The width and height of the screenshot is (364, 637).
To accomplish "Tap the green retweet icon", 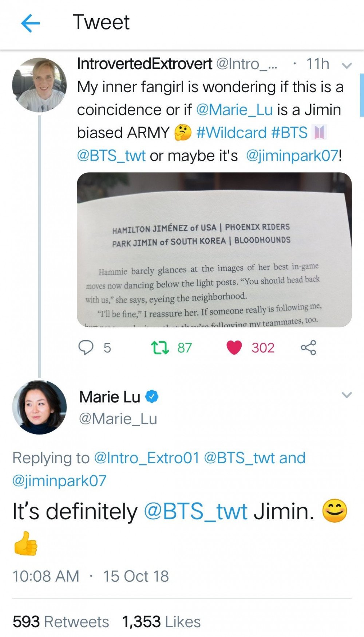I will [160, 347].
